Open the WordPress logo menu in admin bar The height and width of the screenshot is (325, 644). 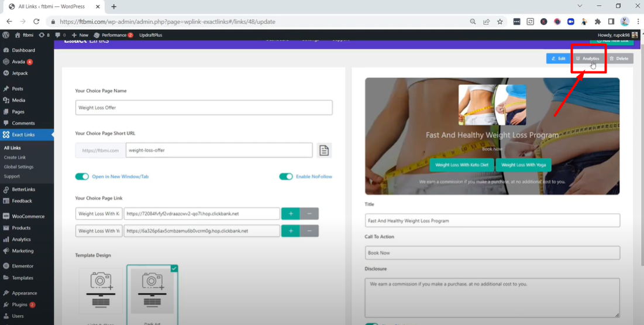[6, 35]
